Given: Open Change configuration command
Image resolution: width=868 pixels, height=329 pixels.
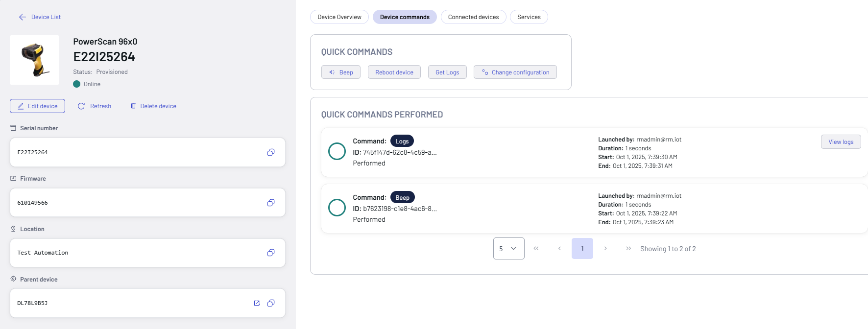Looking at the screenshot, I should coord(515,72).
